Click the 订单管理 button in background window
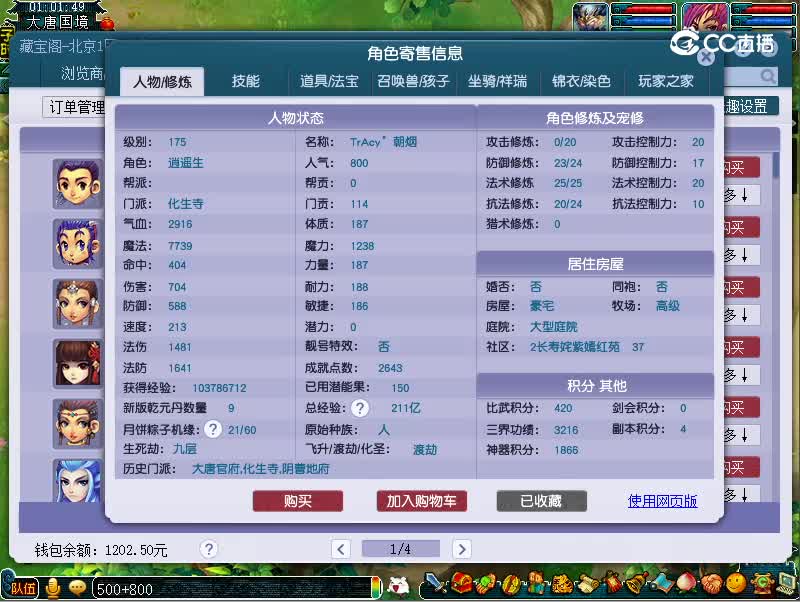 (74, 107)
